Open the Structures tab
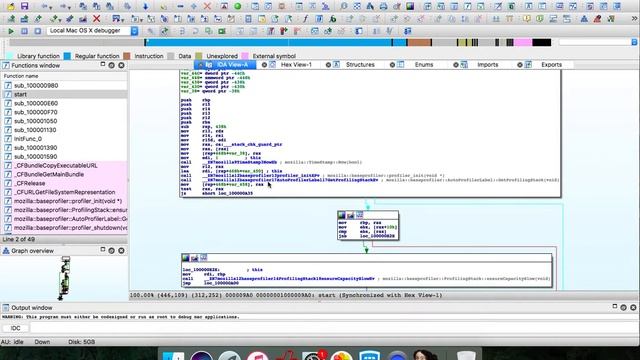The width and height of the screenshot is (640, 360). pos(360,64)
